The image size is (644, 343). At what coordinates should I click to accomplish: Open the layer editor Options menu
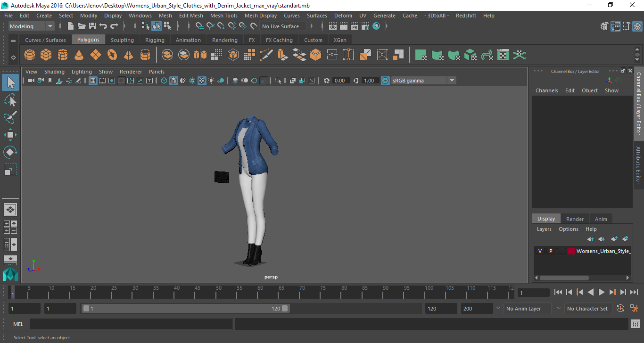(x=569, y=229)
